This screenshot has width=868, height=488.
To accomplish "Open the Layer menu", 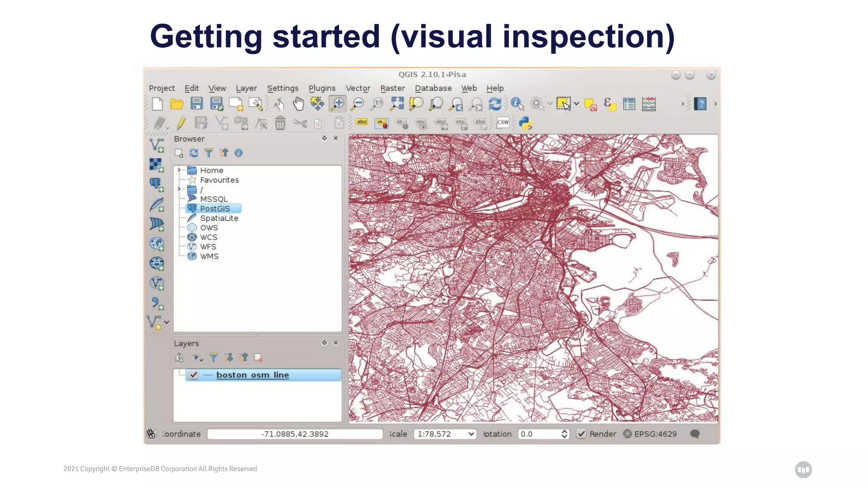I will point(246,88).
